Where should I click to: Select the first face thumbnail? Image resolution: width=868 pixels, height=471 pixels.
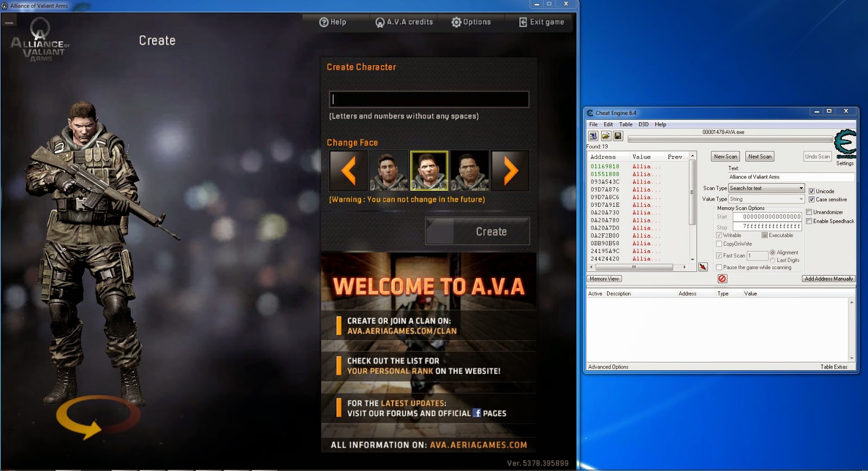(388, 170)
